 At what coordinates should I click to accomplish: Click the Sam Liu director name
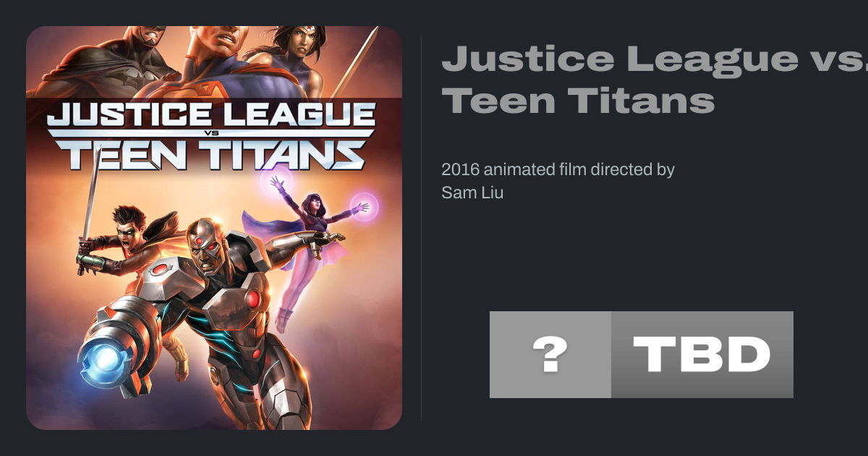[x=472, y=193]
